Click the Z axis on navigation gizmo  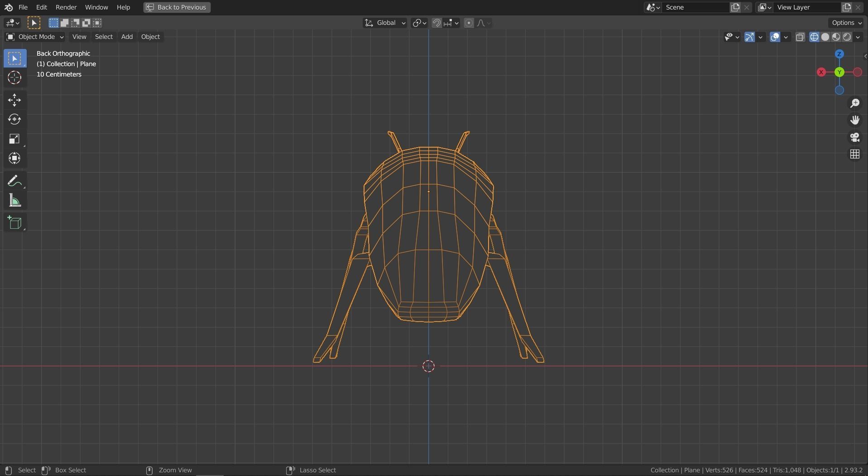(x=839, y=53)
